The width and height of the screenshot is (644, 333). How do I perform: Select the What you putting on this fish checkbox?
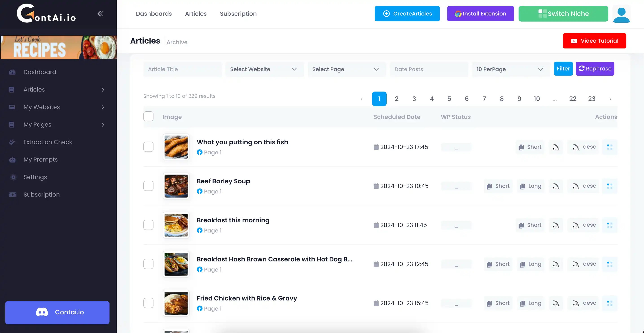[148, 147]
